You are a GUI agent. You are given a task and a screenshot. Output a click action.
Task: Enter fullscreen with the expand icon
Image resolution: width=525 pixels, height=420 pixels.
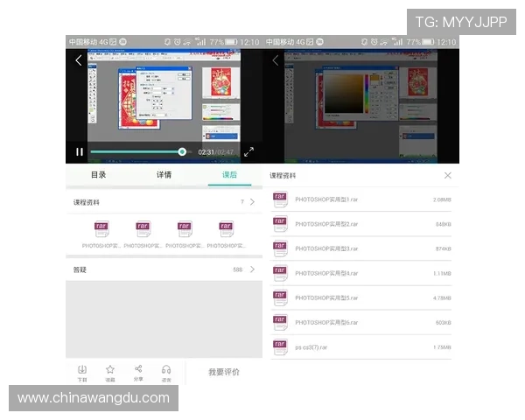248,151
